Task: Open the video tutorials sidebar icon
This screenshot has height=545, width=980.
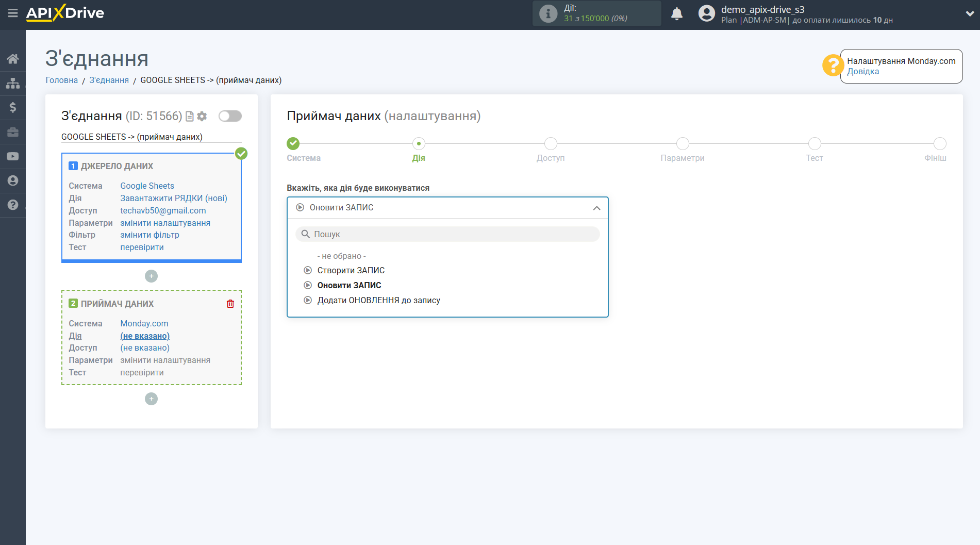Action: (x=13, y=156)
